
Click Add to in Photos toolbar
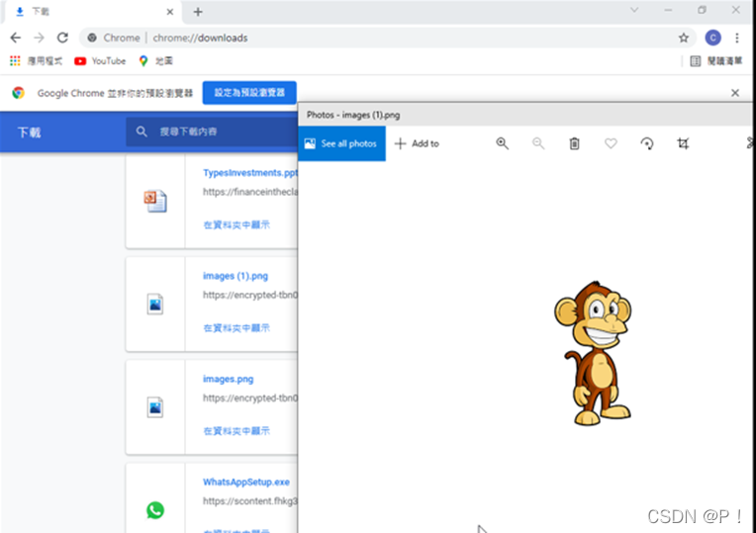click(x=417, y=143)
